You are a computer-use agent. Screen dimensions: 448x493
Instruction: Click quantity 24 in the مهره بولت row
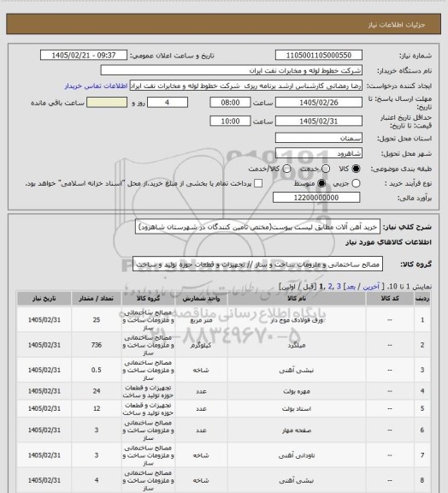coord(97,391)
